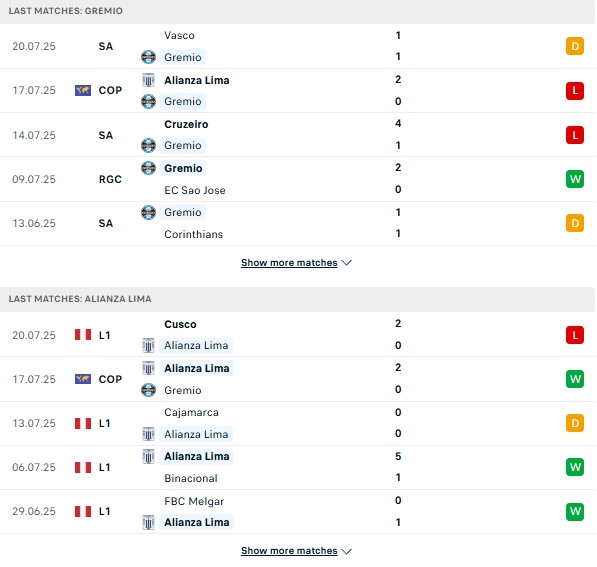Click the Gremio crest in Vasco match row
The height and width of the screenshot is (567, 597).
coord(148,57)
